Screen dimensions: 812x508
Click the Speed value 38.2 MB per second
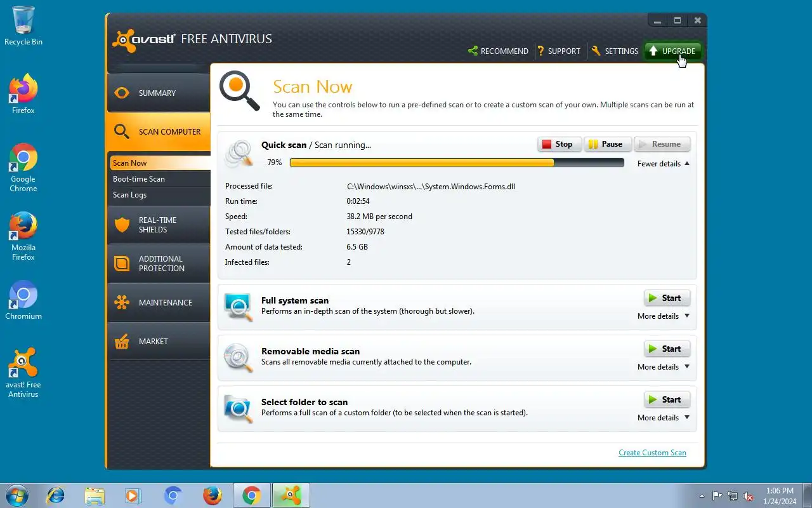point(379,217)
